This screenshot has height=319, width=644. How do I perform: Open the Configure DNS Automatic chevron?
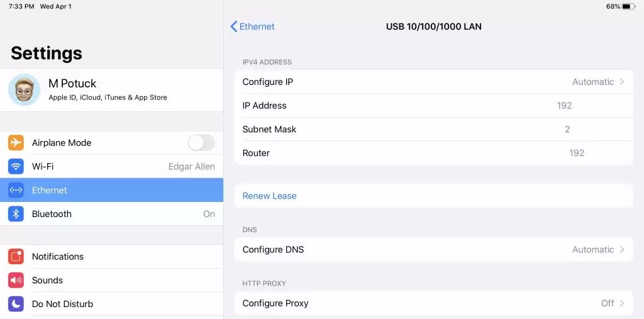point(622,250)
